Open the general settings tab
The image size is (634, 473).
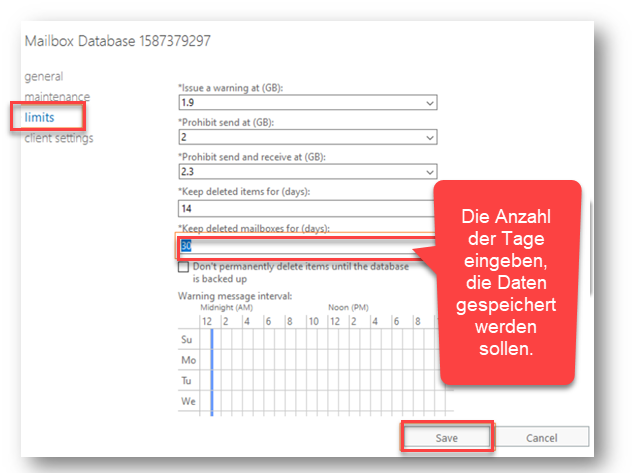coord(44,76)
